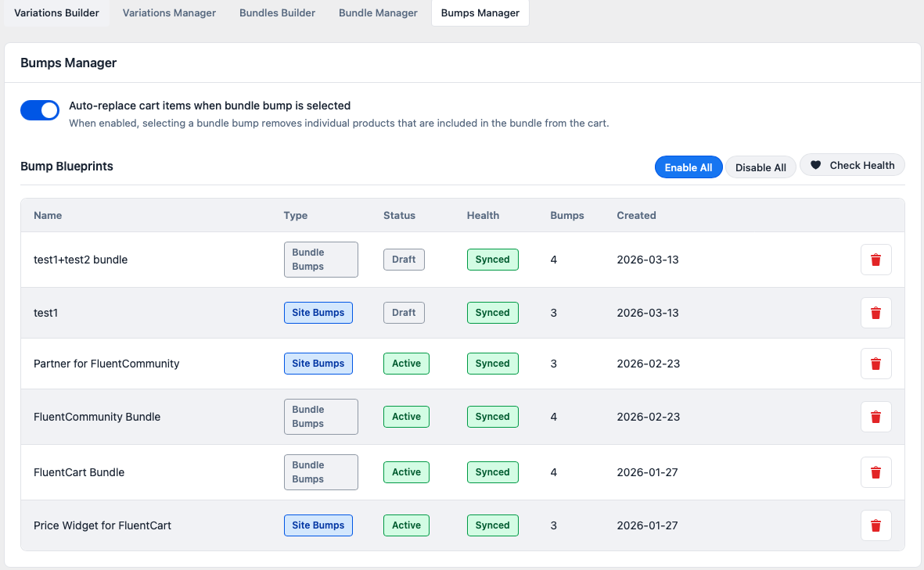Click the Name column header

[x=48, y=216]
